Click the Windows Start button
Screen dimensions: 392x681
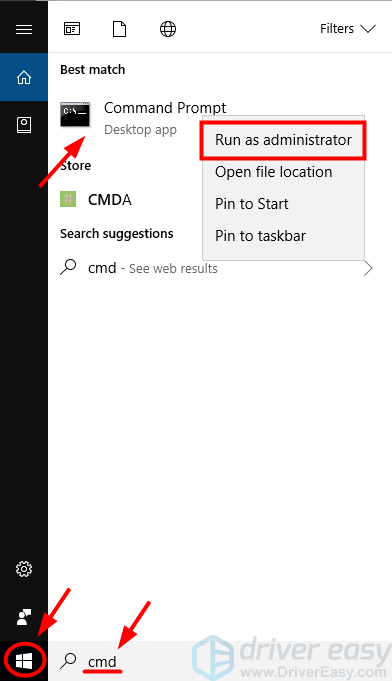[x=24, y=661]
